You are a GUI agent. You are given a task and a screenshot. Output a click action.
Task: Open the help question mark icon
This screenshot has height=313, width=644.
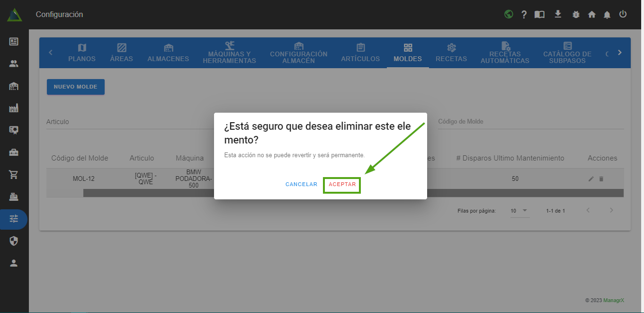click(524, 15)
